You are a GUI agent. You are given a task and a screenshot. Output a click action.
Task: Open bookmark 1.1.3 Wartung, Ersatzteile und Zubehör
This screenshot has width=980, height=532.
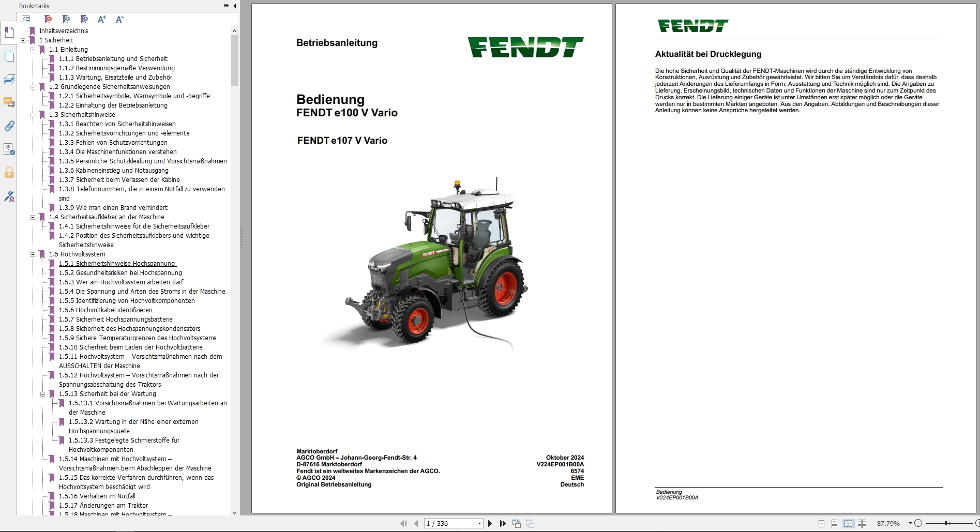point(116,78)
